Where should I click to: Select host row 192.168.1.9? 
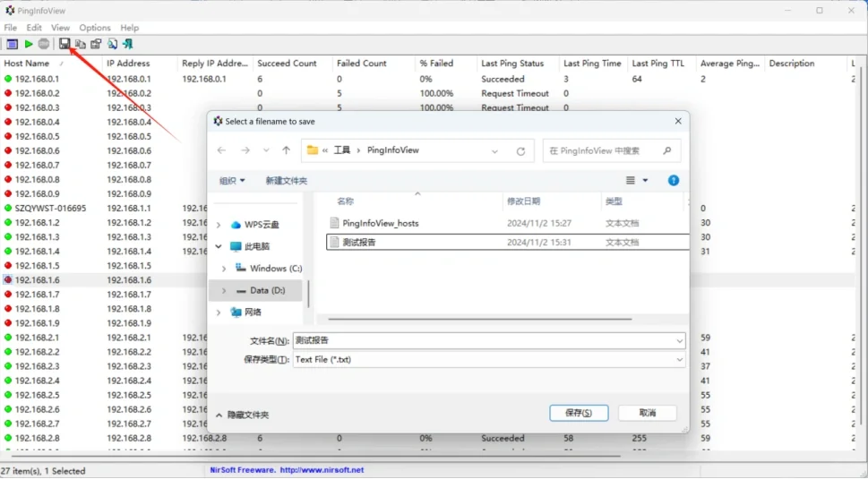point(37,323)
